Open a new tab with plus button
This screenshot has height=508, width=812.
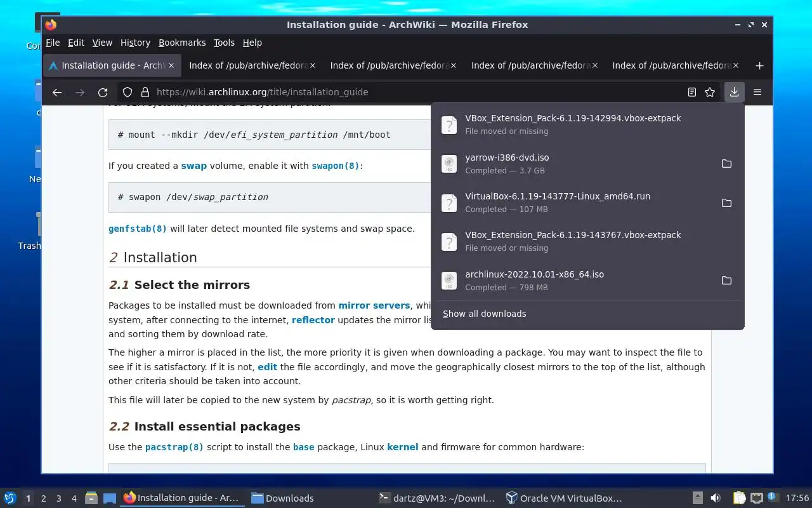pos(759,65)
